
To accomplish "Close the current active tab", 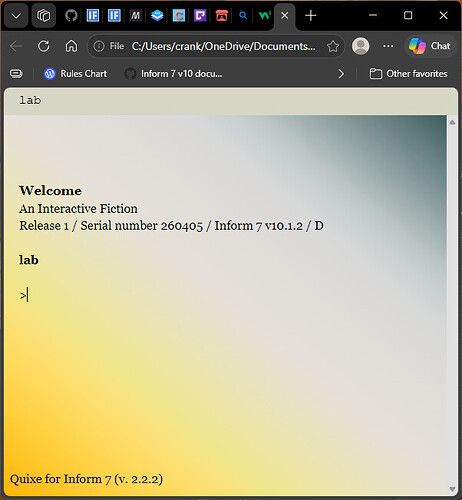I will pos(284,15).
